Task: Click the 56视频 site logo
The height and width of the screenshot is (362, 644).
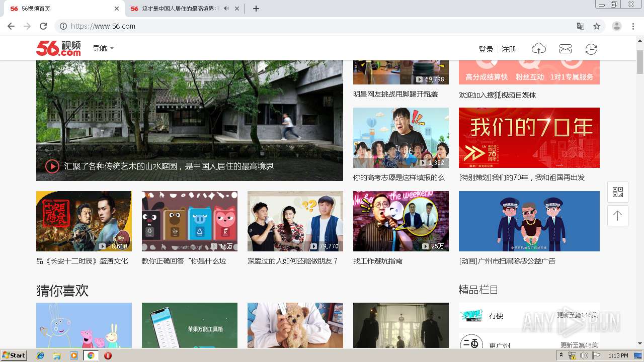Action: tap(58, 48)
